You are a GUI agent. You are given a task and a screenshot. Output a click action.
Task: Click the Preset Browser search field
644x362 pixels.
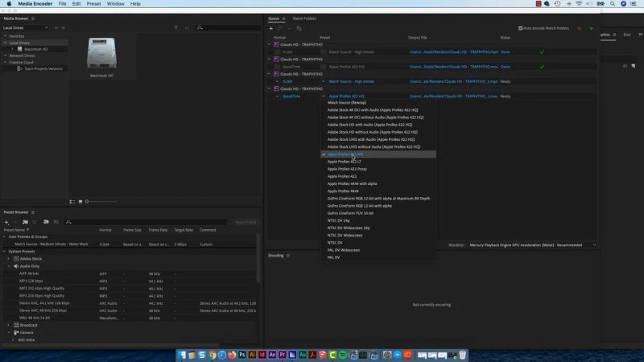[146, 222]
